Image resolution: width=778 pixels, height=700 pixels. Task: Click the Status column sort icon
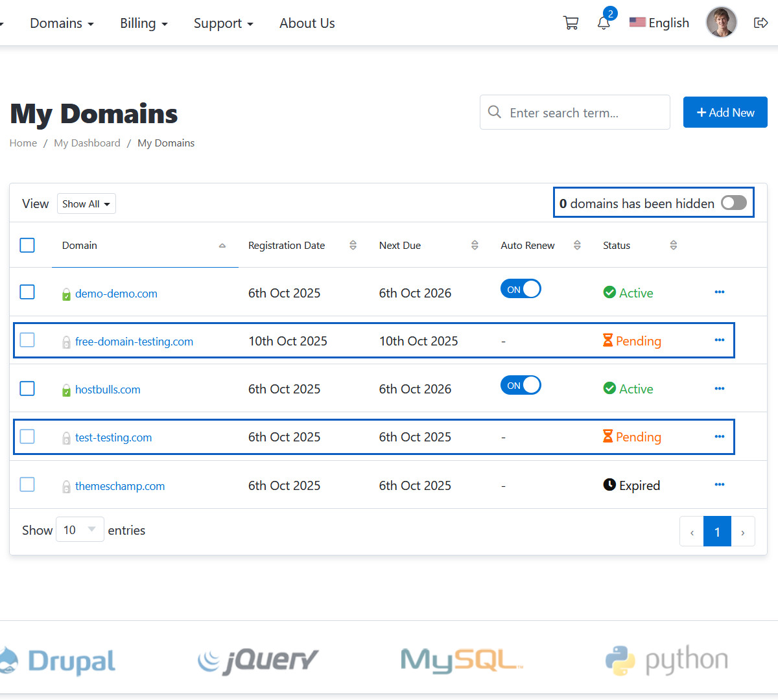pos(673,245)
